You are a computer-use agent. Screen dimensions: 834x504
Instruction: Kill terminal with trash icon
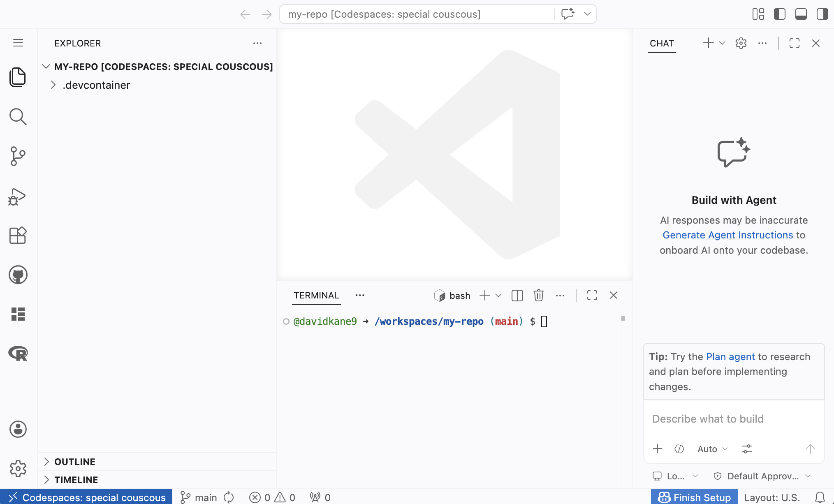click(538, 296)
